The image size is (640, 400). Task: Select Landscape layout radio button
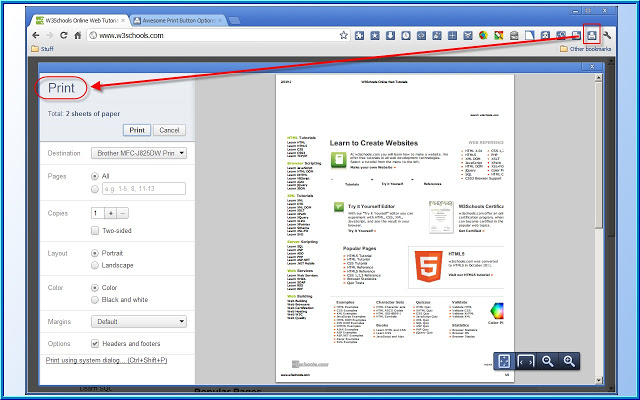95,265
